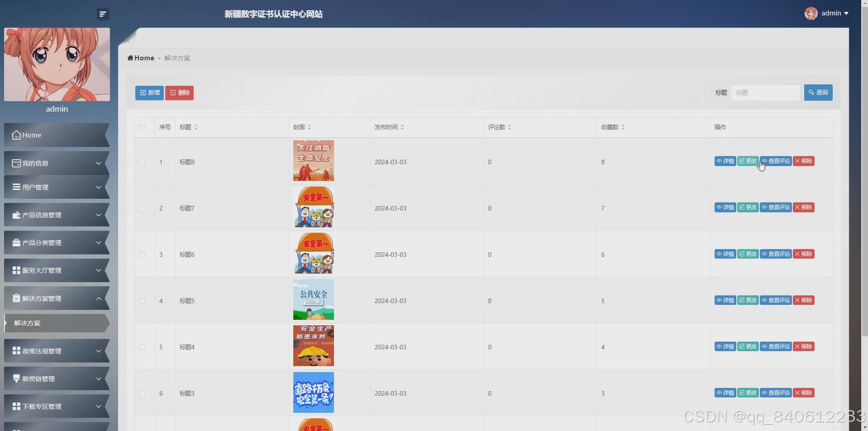Click 更改 edit for 标题7
Screen dimensions: 868x431
pos(748,207)
